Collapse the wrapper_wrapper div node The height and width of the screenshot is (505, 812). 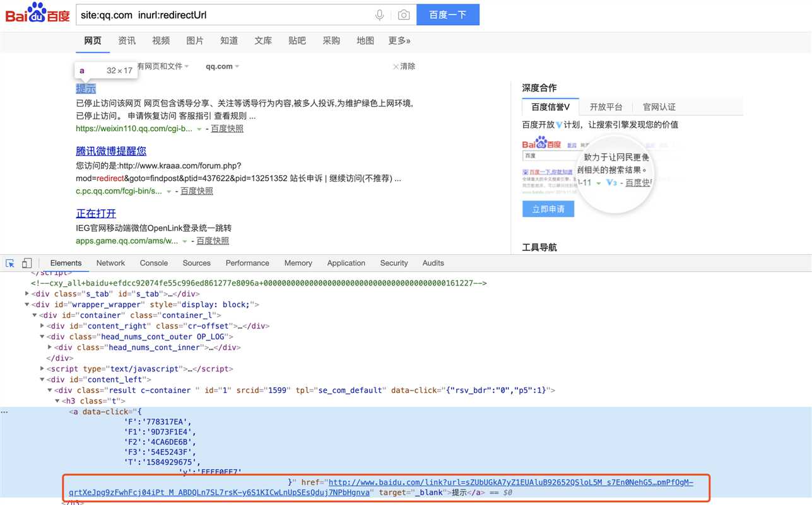click(27, 305)
